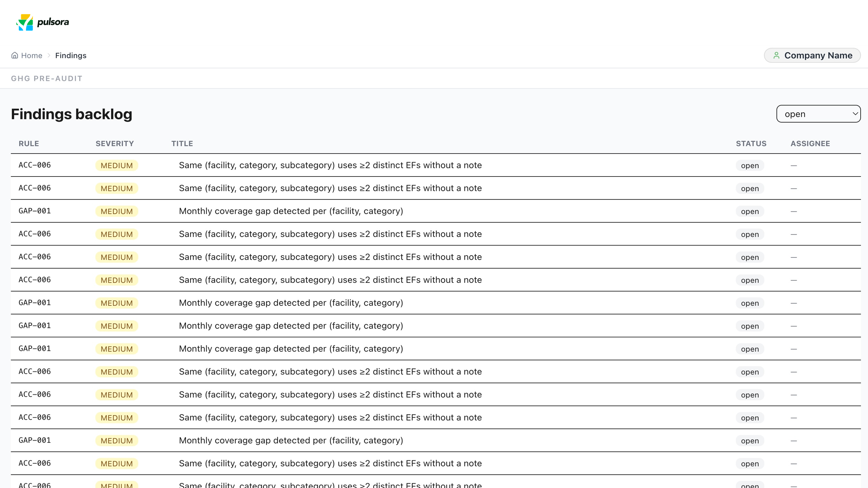Click the dropdown chevron arrow on filter
The height and width of the screenshot is (488, 868).
point(855,114)
